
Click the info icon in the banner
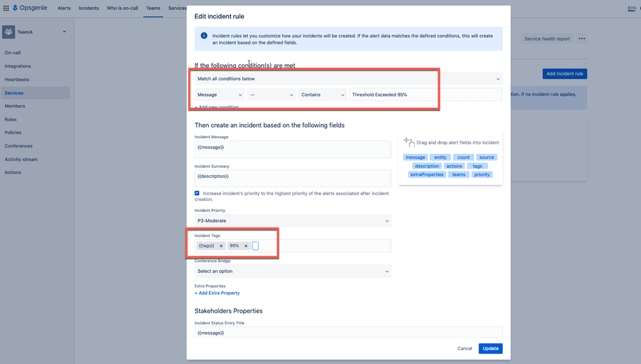204,36
